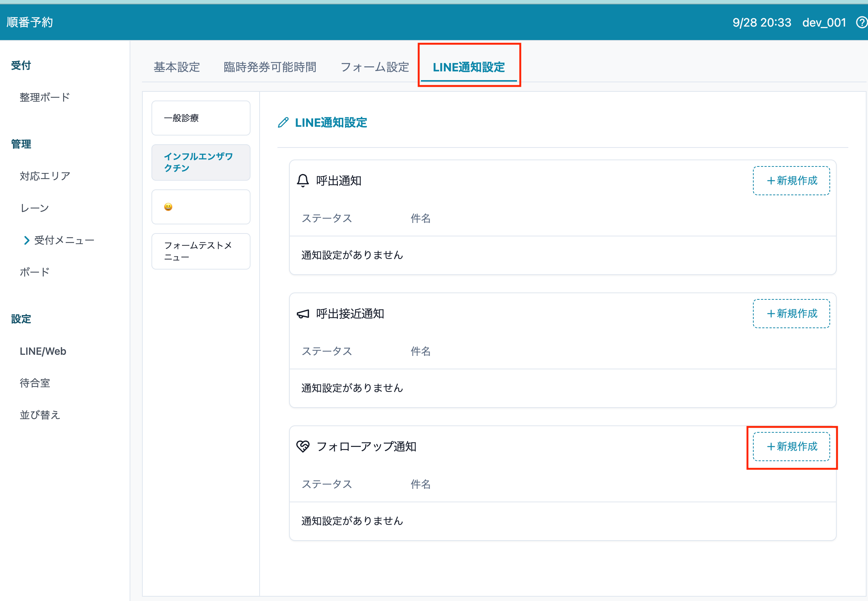Open 待合室 settings in sidebar
The height and width of the screenshot is (601, 868).
35,383
